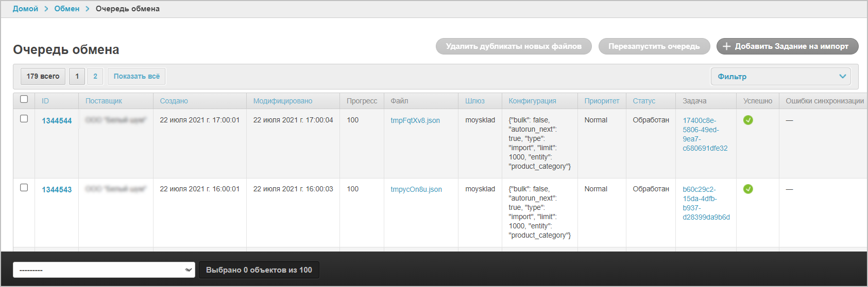Open the bulk action select dropdown
Viewport: 868px width, 287px height.
click(104, 270)
